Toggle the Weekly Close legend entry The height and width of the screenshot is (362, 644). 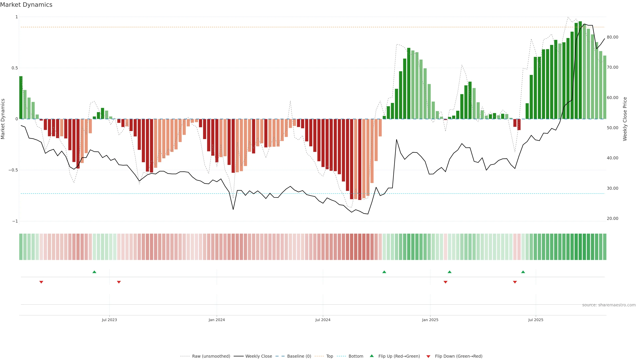click(258, 356)
